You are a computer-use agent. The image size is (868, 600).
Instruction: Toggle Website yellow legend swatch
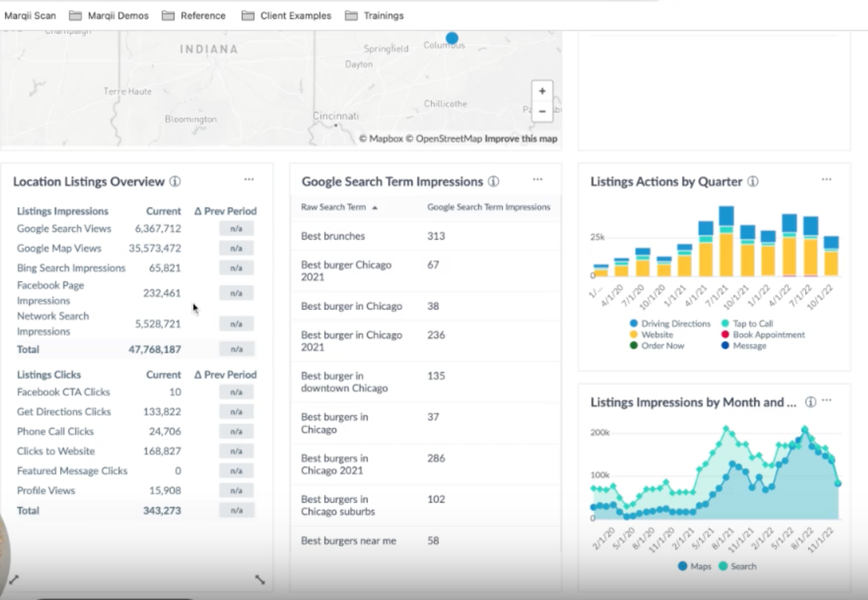pos(634,335)
